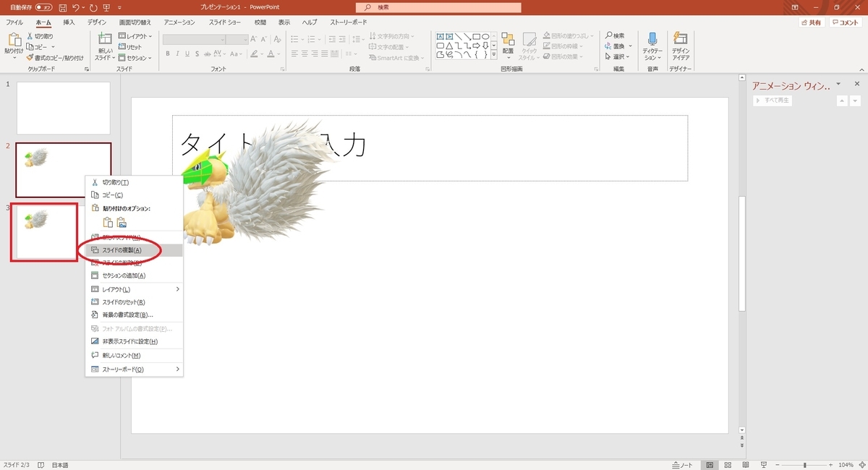Select Normal view in the status bar
This screenshot has height=470, width=868.
(x=710, y=464)
